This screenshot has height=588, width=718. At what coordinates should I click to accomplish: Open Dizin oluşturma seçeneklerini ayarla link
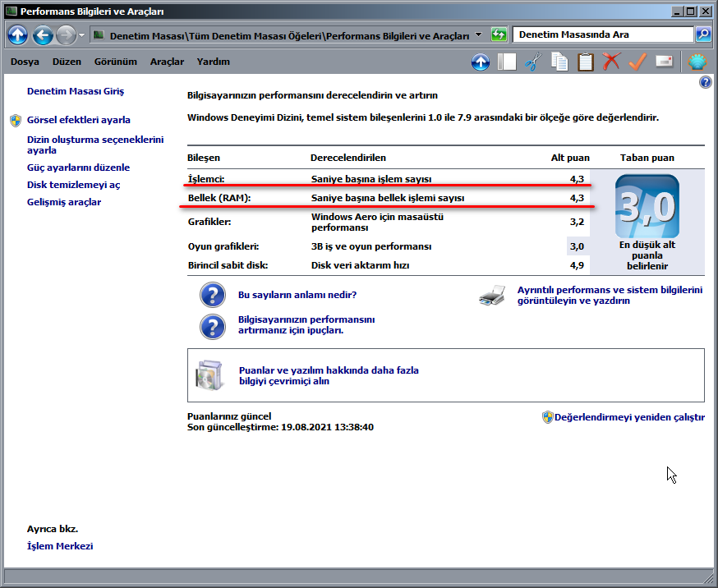pyautogui.click(x=95, y=145)
